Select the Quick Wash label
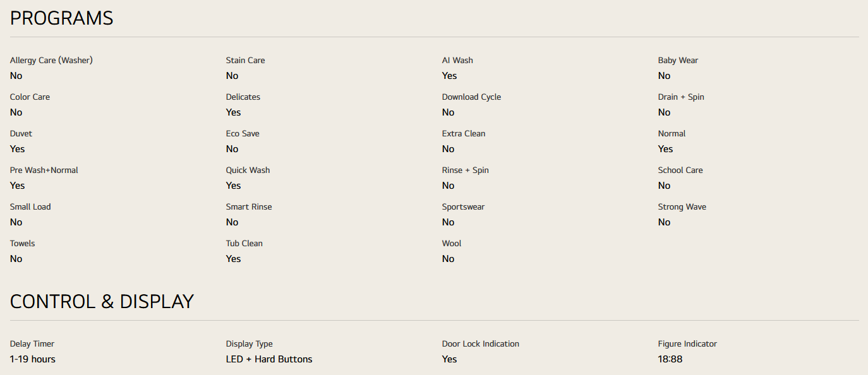 [248, 170]
